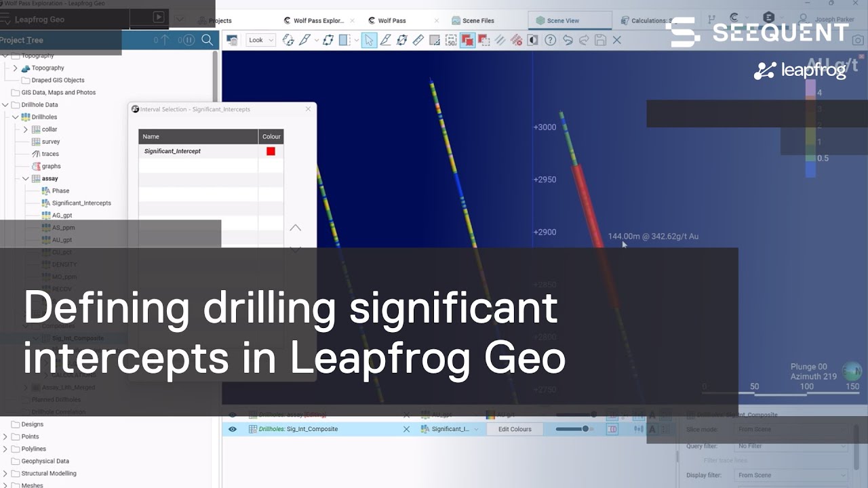The height and width of the screenshot is (488, 868).
Task: Collapse the Drillholes node
Action: tap(16, 117)
